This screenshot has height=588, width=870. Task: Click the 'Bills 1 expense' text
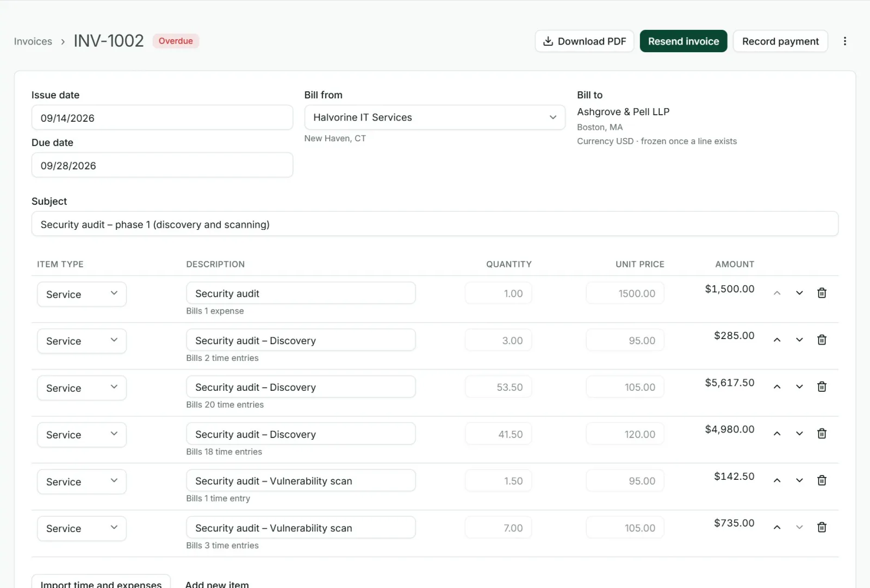(x=215, y=311)
